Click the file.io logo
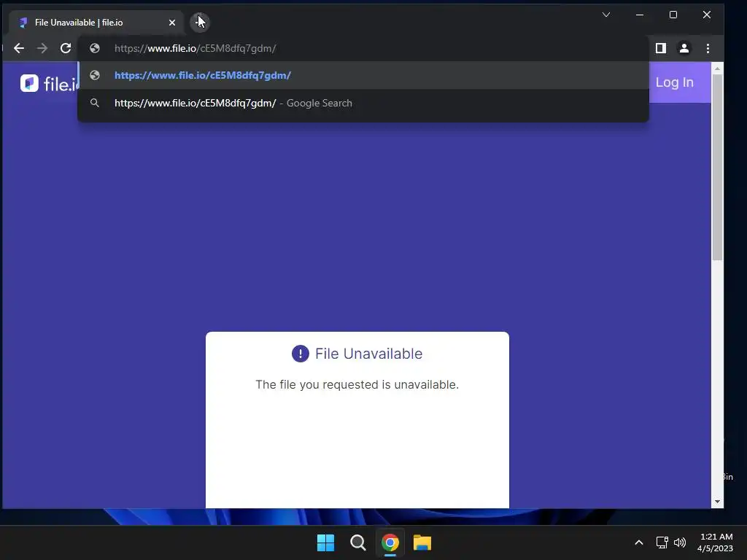Viewport: 747px width, 560px height. click(x=47, y=83)
